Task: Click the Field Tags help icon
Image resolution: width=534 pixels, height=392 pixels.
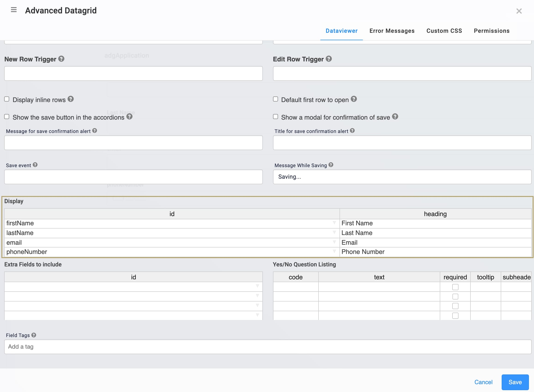Action: [34, 335]
